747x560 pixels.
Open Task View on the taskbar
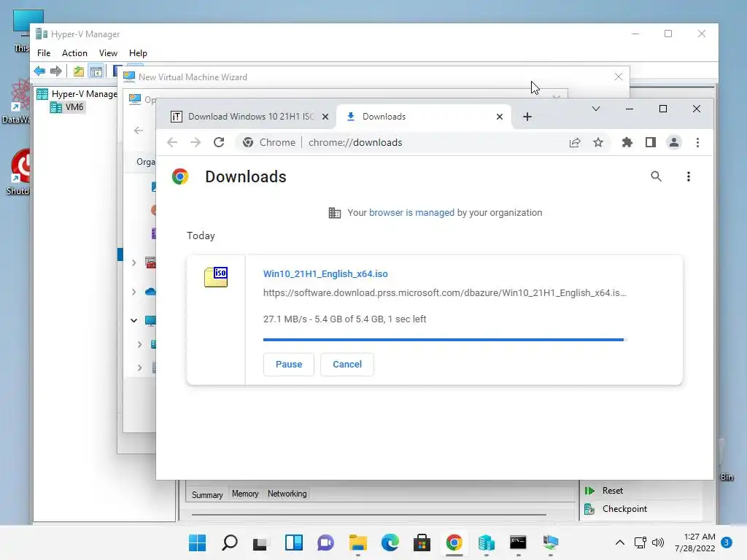tap(260, 542)
